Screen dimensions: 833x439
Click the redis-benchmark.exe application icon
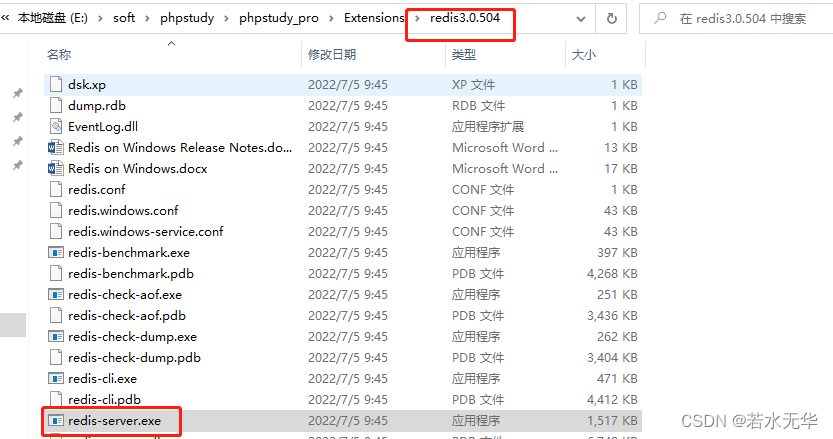(56, 252)
